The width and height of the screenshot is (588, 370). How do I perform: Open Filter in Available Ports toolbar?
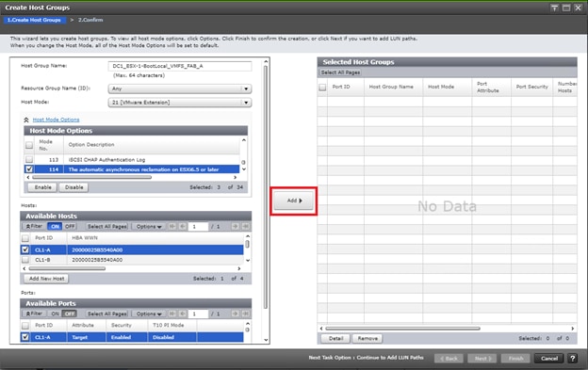point(34,314)
